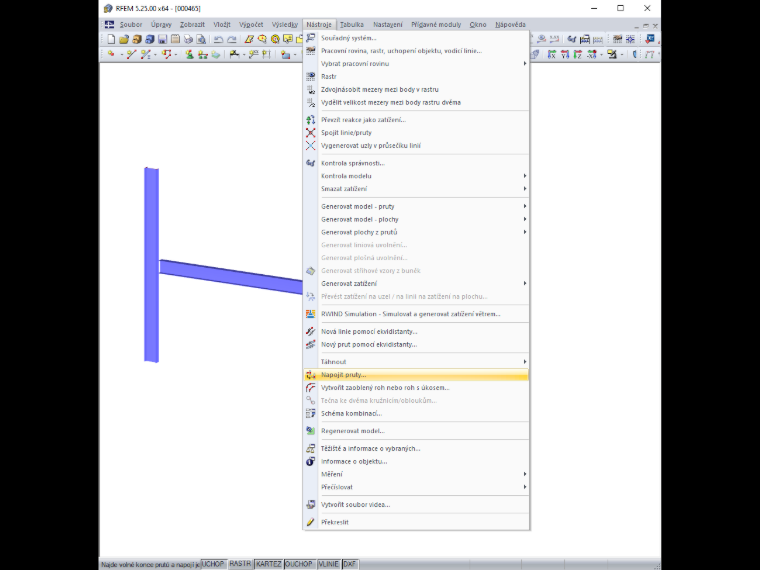Toggle KARTEZ mode in status bar
The height and width of the screenshot is (570, 760).
click(x=269, y=564)
